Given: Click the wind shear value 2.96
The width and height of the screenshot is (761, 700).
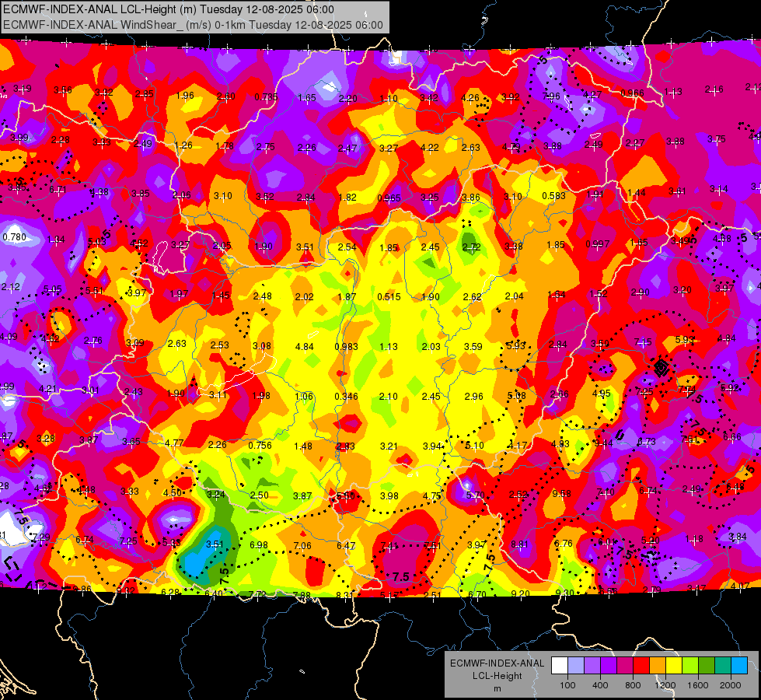Looking at the screenshot, I should [473, 397].
